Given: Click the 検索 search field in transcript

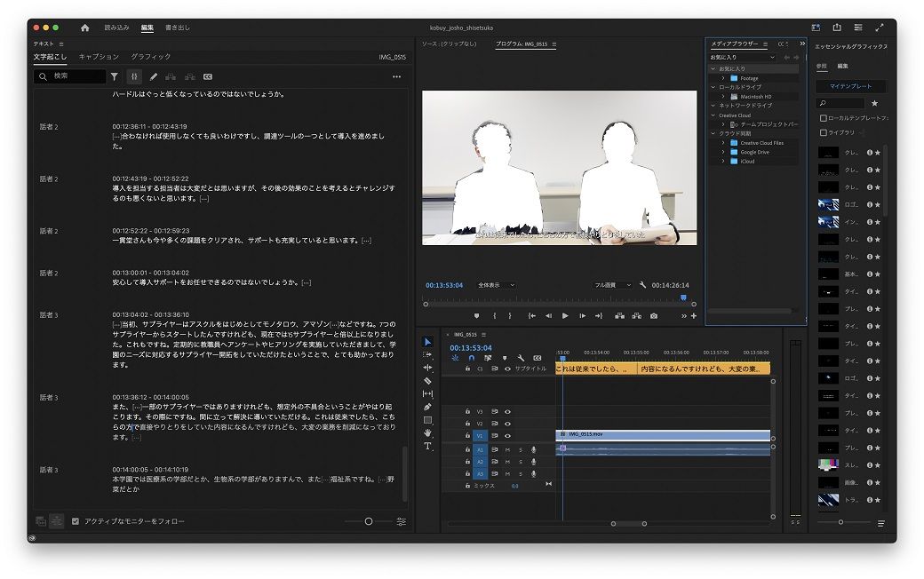Looking at the screenshot, I should 69,76.
